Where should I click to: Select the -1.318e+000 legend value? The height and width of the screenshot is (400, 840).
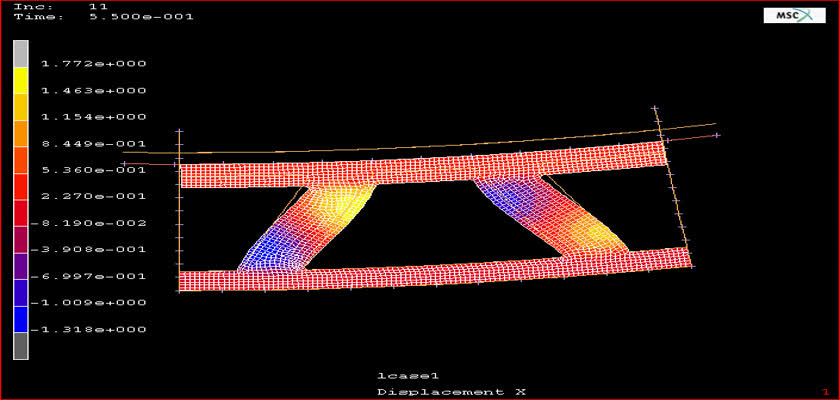click(x=88, y=329)
